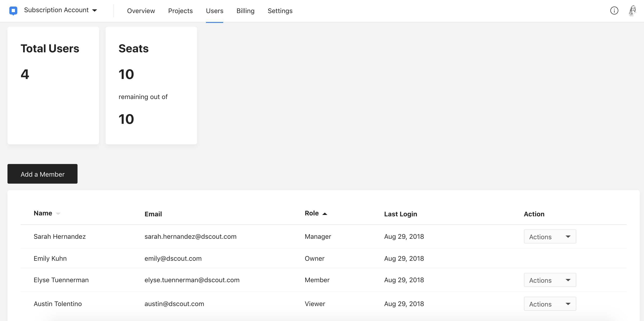Select the Users tab
The height and width of the screenshot is (321, 644).
click(215, 11)
